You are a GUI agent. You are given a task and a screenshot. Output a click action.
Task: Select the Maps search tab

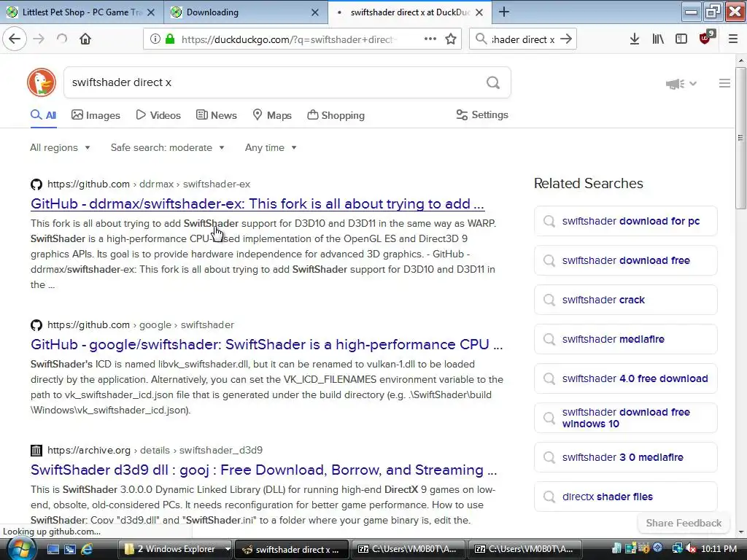click(272, 115)
